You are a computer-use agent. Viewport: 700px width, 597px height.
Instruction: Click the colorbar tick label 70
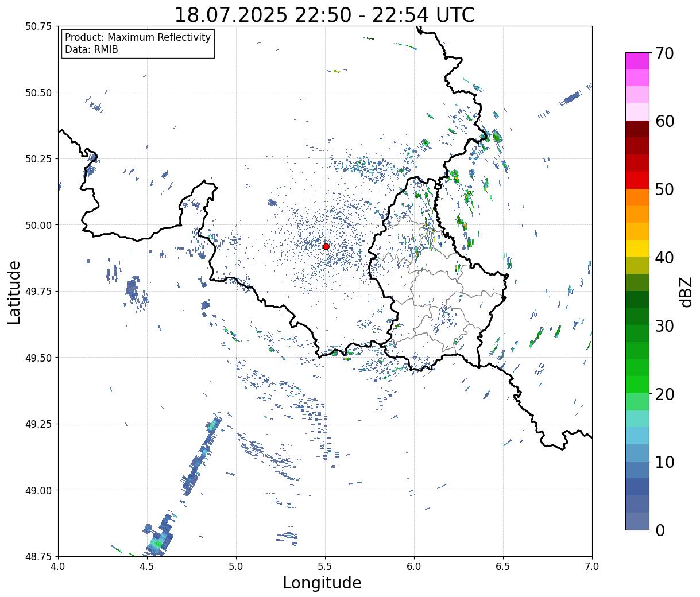pos(664,53)
